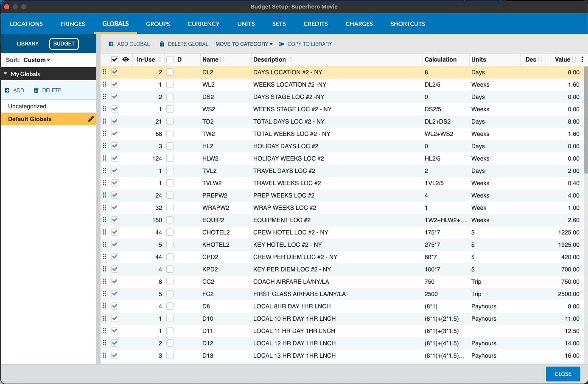Click the Add Global plus icon
588x384 pixels.
click(x=111, y=44)
